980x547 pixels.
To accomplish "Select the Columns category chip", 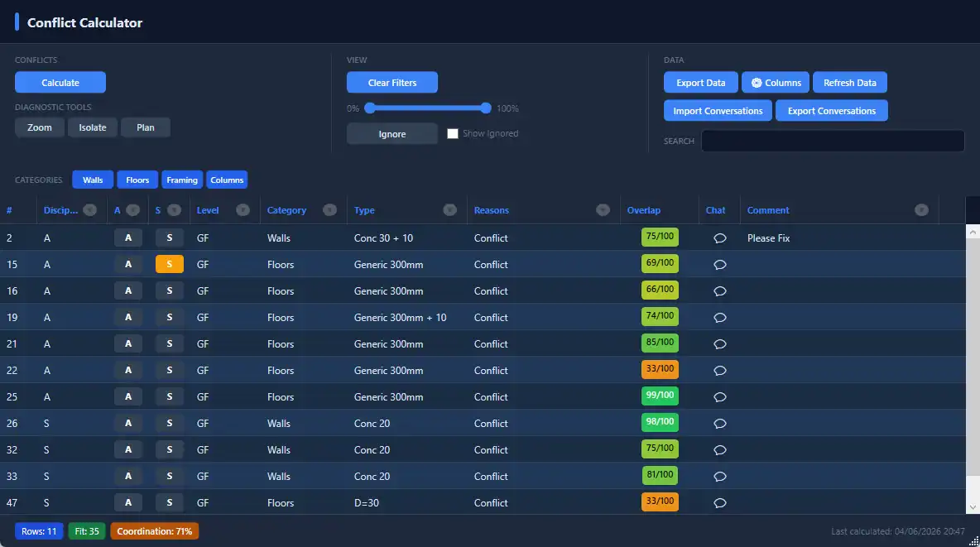I will click(227, 180).
